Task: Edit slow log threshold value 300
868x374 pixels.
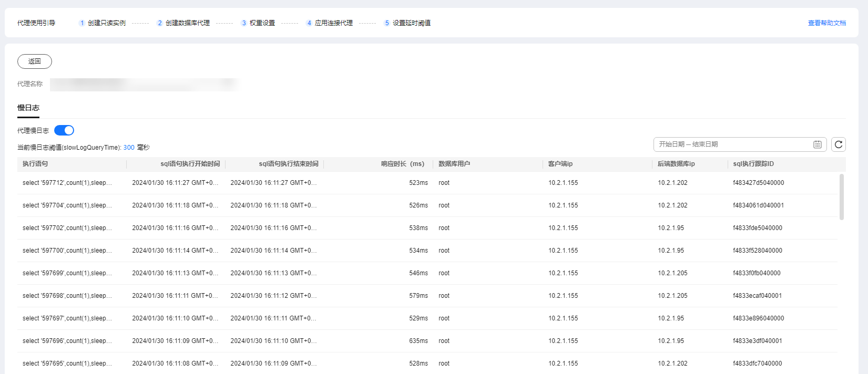Action: [x=129, y=148]
